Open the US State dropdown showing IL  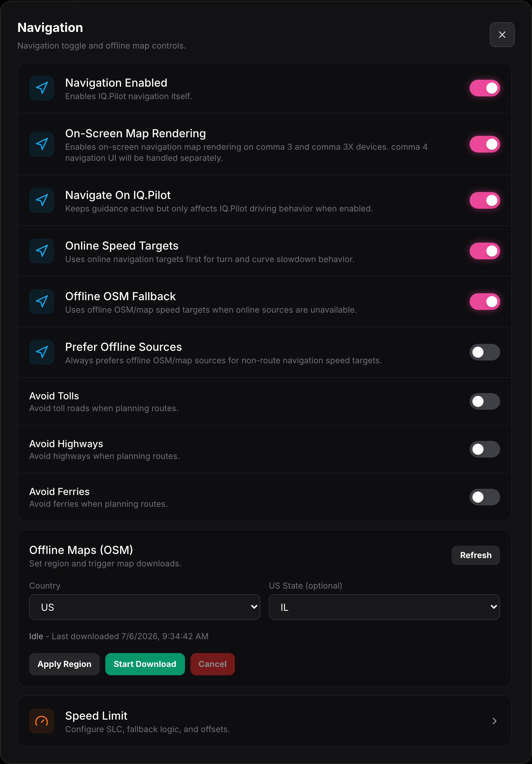pyautogui.click(x=384, y=607)
